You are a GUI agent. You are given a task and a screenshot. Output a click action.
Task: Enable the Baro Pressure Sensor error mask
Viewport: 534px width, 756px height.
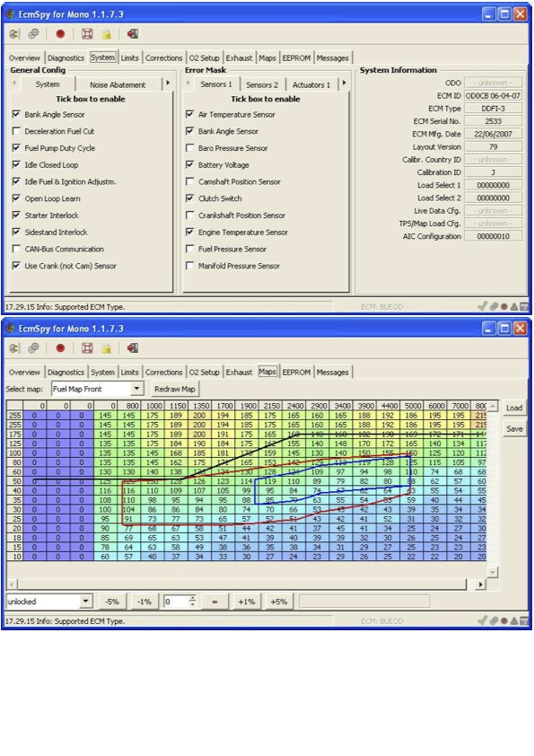coord(190,147)
